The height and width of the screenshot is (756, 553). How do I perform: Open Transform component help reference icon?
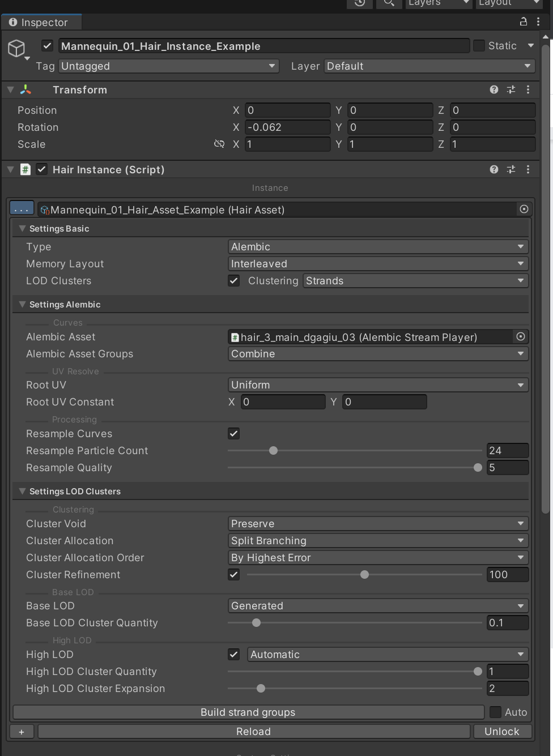pos(494,89)
